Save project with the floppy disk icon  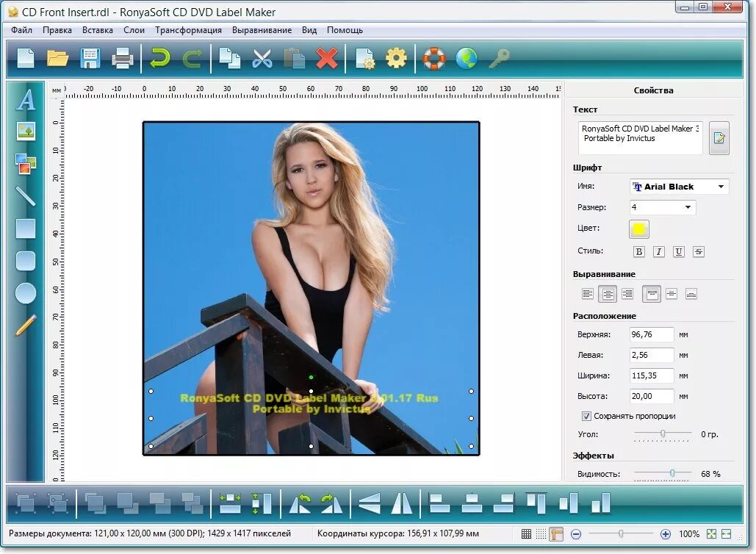pos(90,58)
